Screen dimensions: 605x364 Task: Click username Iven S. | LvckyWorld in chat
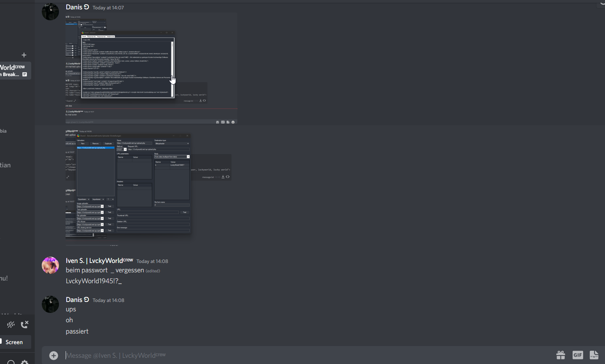99,261
